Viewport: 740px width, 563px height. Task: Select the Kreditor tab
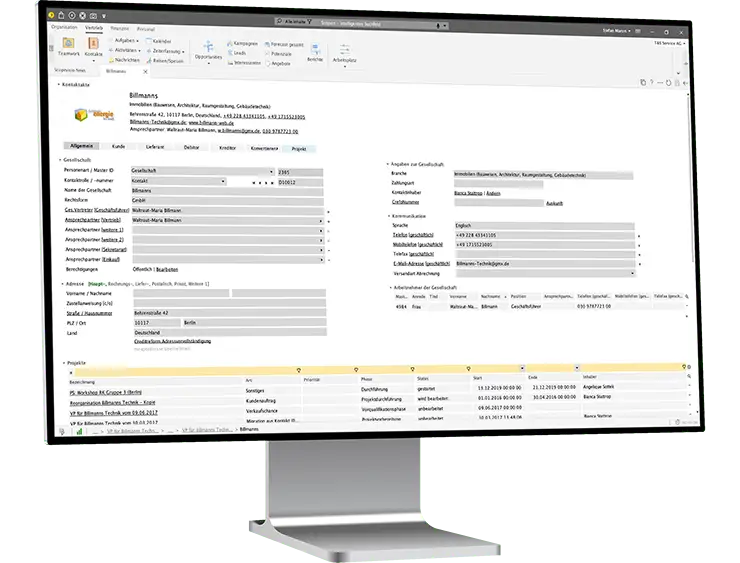227,148
